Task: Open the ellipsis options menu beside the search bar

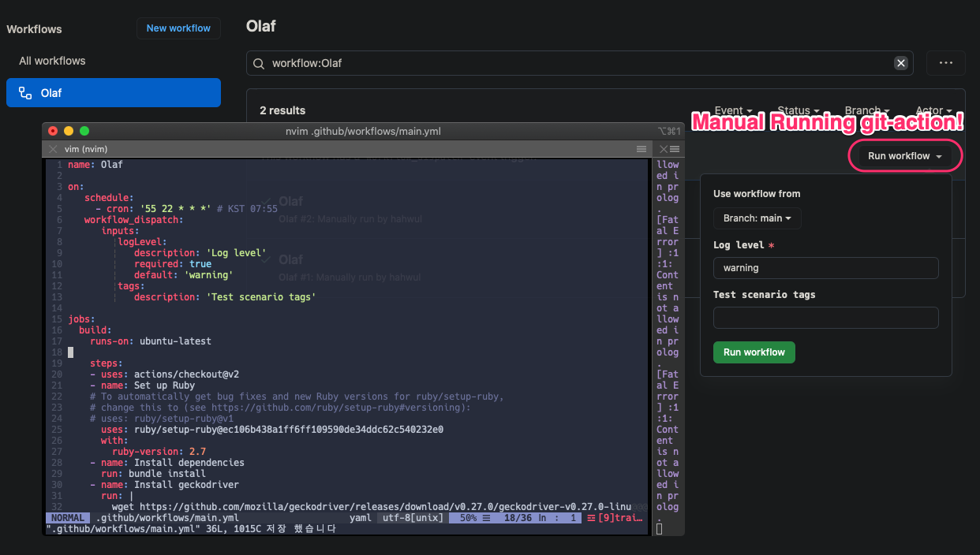Action: pos(945,63)
